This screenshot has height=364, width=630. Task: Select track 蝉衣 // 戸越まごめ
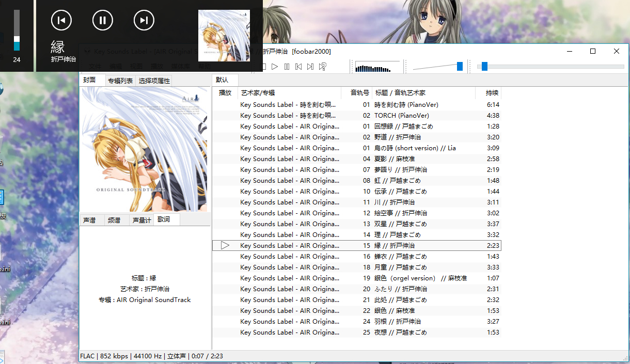(x=357, y=257)
